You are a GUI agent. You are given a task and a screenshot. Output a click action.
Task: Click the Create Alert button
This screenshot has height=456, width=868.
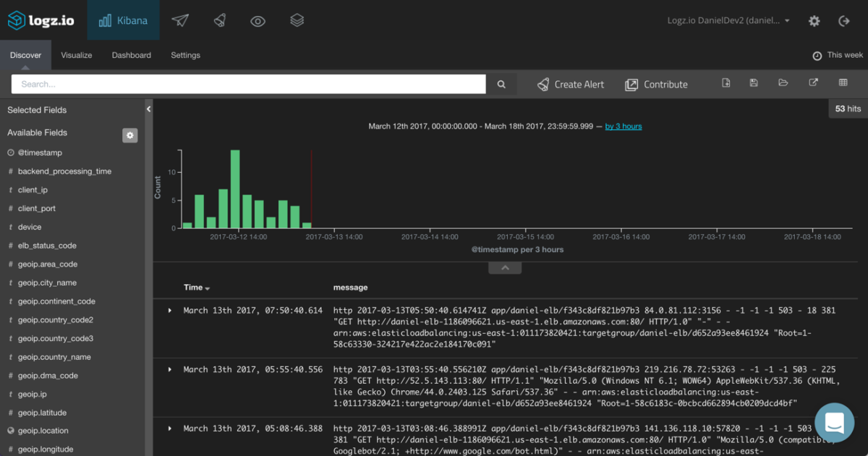click(571, 85)
